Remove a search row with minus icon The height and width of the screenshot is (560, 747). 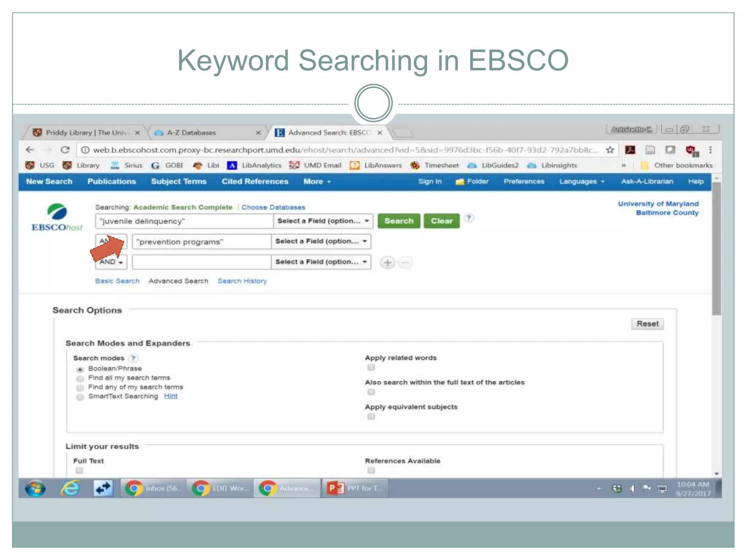coord(405,262)
